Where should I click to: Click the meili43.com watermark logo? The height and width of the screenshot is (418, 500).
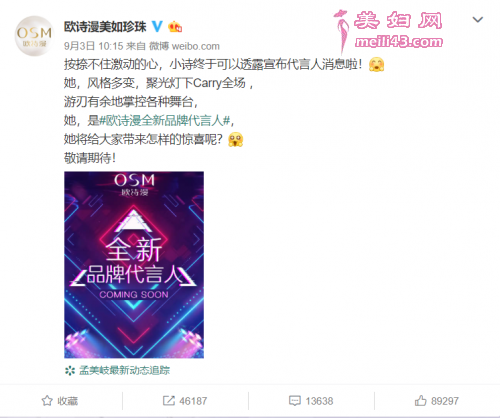point(388,31)
